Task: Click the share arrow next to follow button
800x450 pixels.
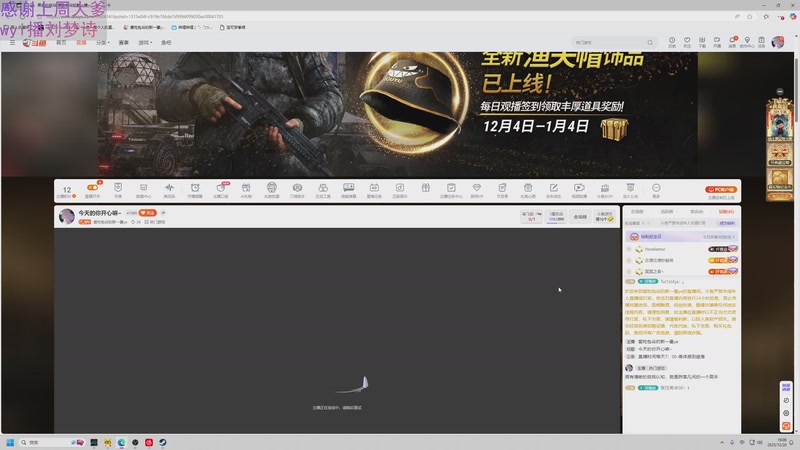Action: [163, 213]
